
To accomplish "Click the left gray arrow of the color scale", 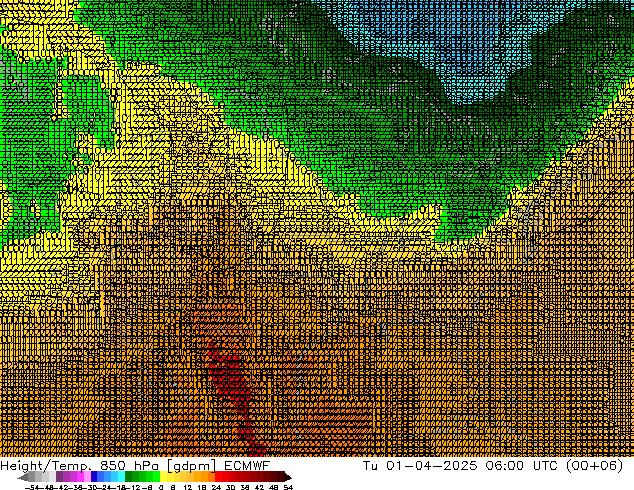I will point(22,477).
